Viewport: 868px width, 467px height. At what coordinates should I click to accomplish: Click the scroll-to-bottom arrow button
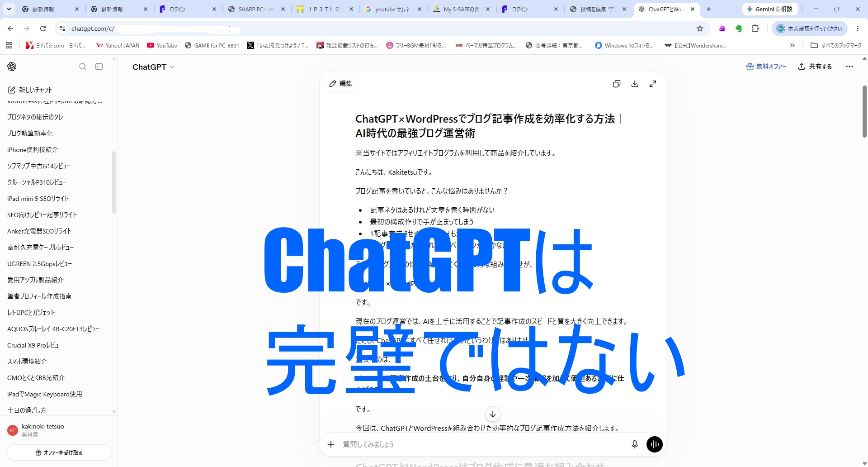point(493,414)
